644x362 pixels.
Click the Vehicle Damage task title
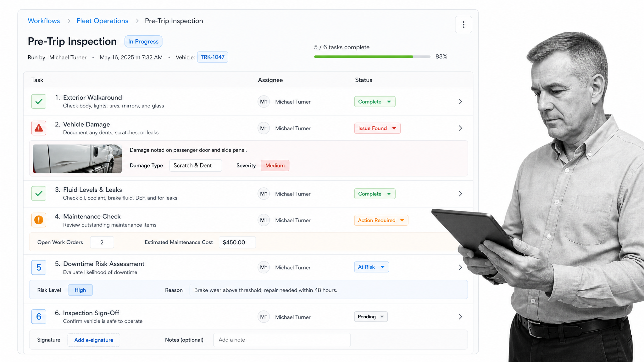pos(86,124)
